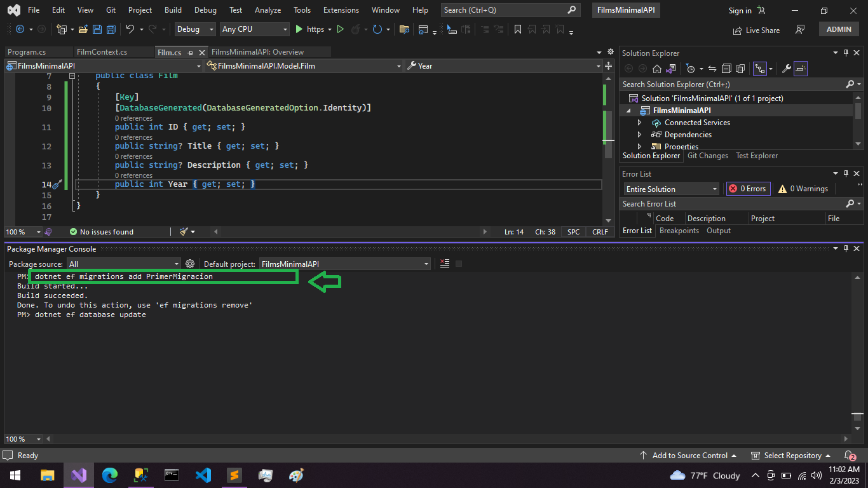
Task: Click the 0 Errors filter button
Action: [x=748, y=188]
